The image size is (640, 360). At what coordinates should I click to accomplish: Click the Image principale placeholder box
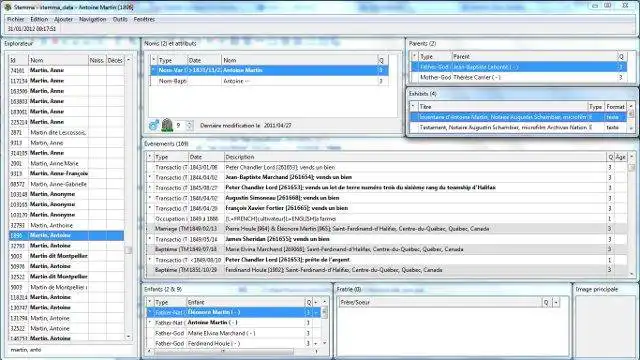pos(606,327)
